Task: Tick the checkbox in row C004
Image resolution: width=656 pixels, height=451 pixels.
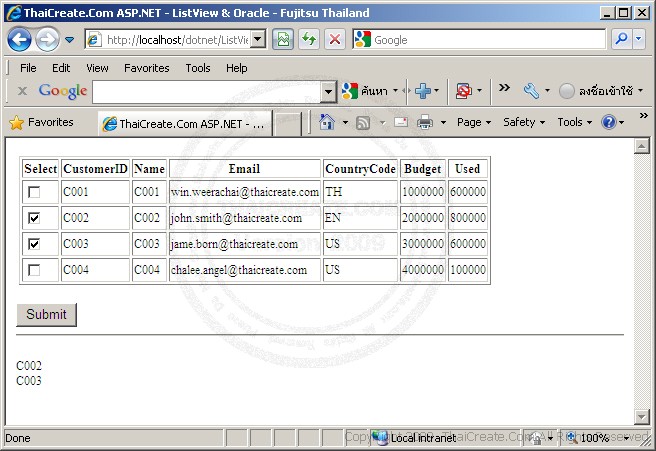Action: [x=35, y=270]
